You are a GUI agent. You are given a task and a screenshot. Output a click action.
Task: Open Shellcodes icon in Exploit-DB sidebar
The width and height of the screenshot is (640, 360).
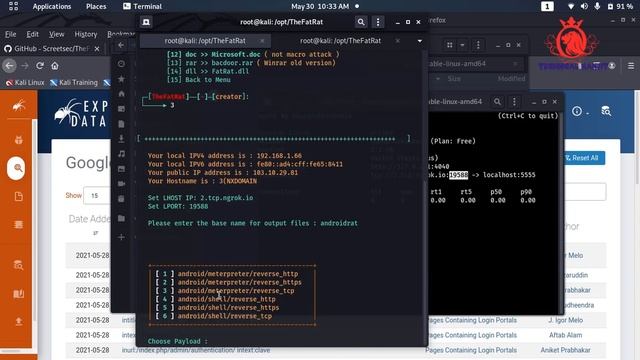pos(18,224)
